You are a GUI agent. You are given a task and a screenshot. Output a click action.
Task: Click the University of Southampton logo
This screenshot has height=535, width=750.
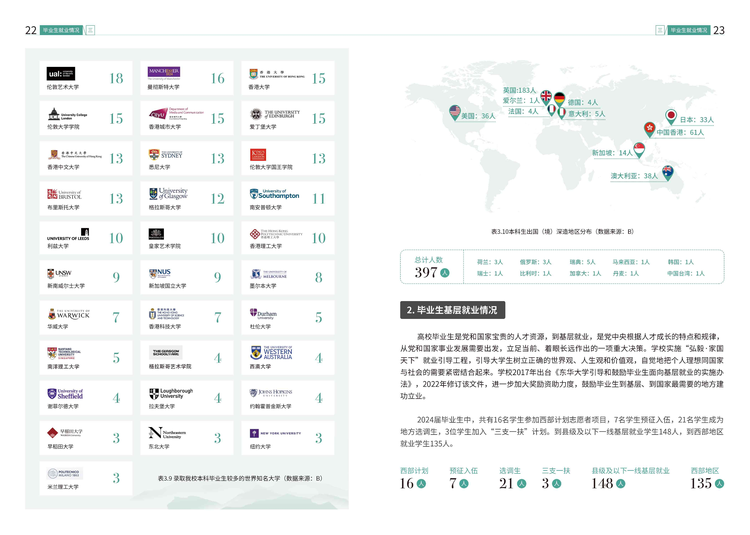click(274, 194)
